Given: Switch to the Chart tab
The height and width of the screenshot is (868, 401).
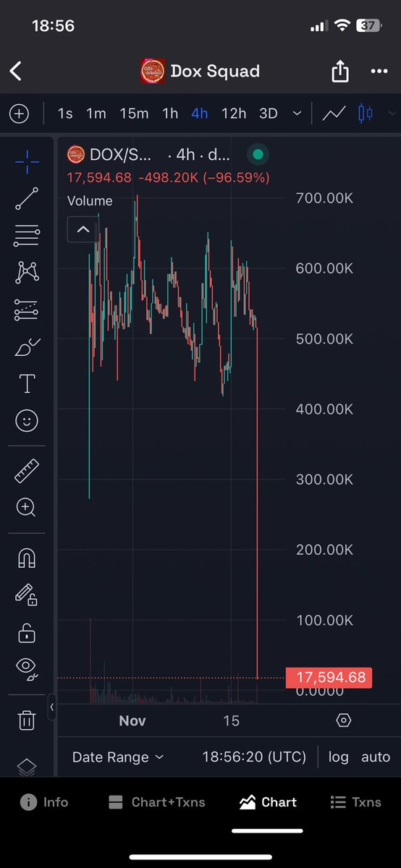Looking at the screenshot, I should click(269, 802).
